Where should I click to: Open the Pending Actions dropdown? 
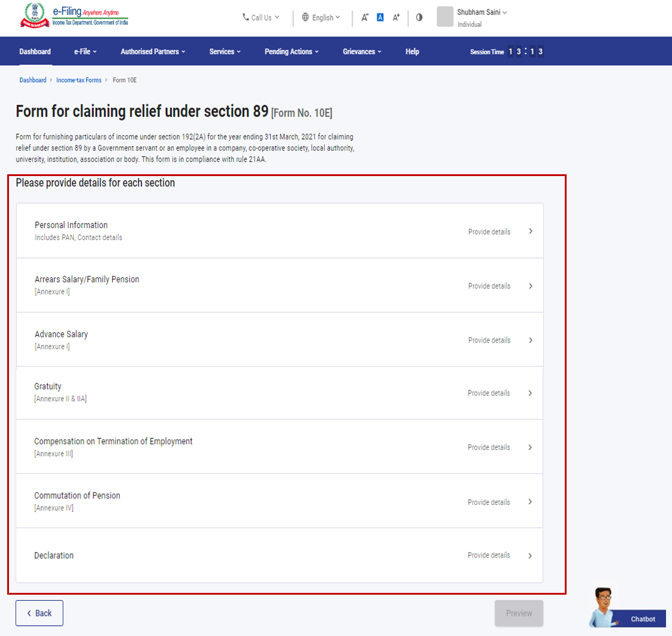click(x=291, y=52)
